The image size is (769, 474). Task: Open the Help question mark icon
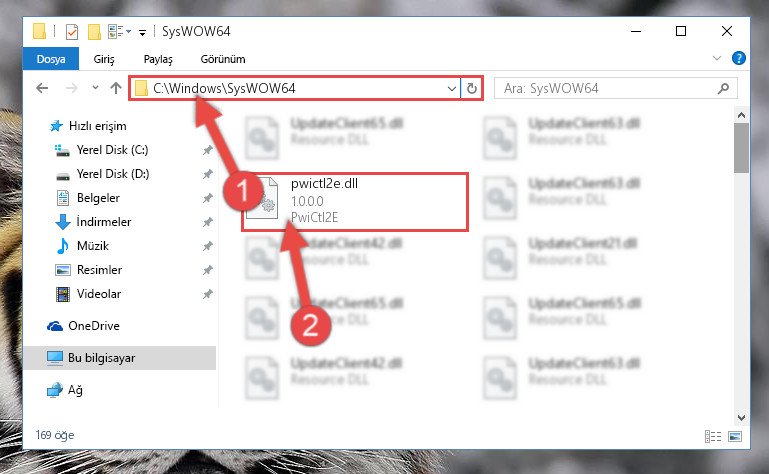click(739, 58)
